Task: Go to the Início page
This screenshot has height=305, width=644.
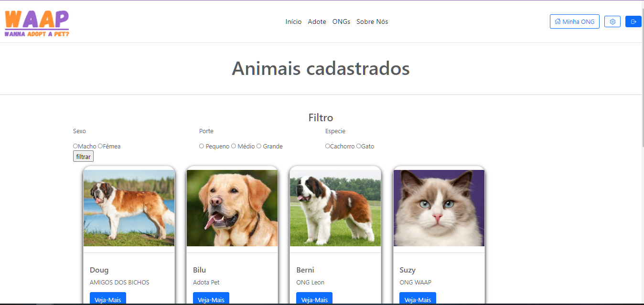Action: [293, 21]
